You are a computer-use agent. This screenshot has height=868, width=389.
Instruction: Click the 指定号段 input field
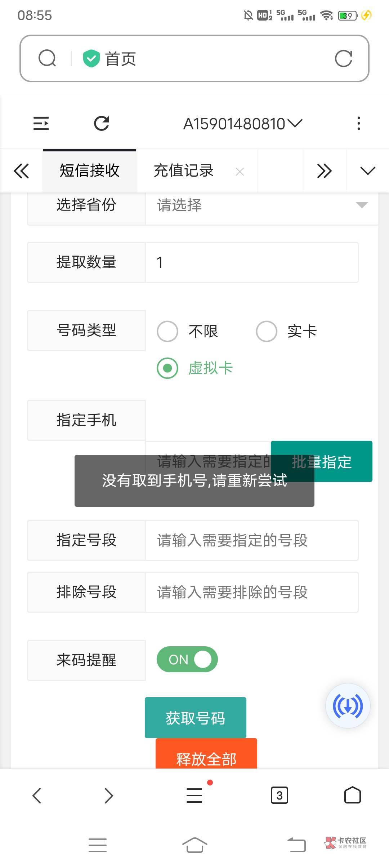pyautogui.click(x=251, y=540)
